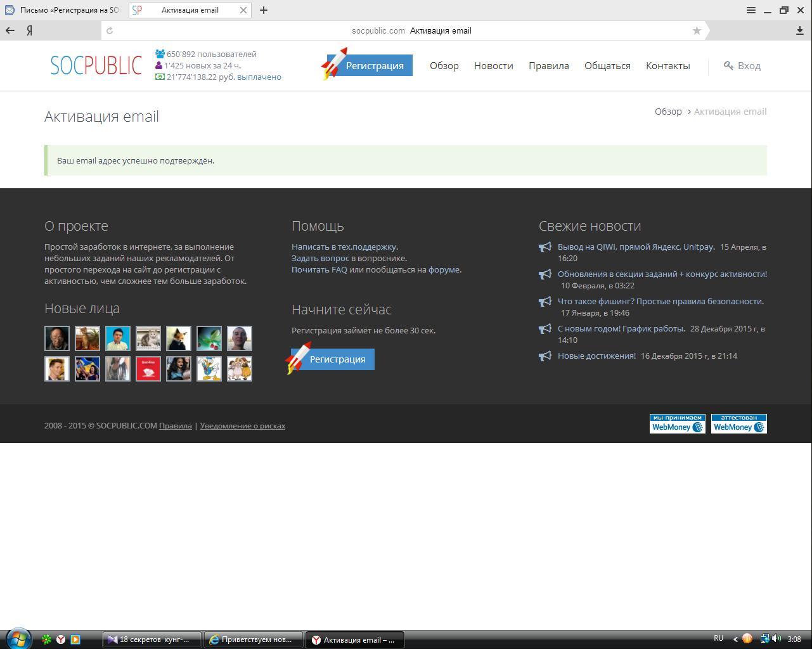Open the 'Правила' menu item in header
Viewport: 812px width, 649px height.
click(549, 65)
